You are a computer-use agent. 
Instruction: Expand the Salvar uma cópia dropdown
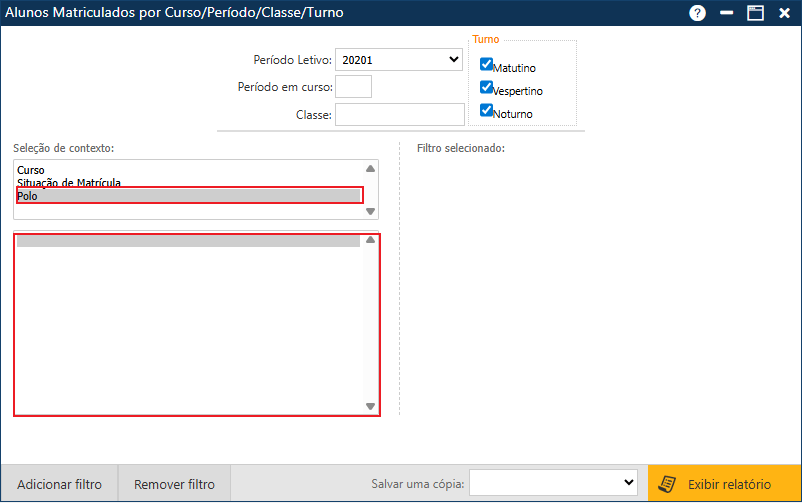click(x=554, y=483)
